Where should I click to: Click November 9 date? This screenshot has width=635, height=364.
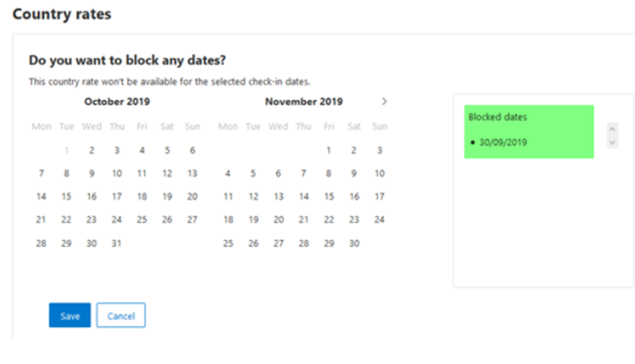coord(354,174)
